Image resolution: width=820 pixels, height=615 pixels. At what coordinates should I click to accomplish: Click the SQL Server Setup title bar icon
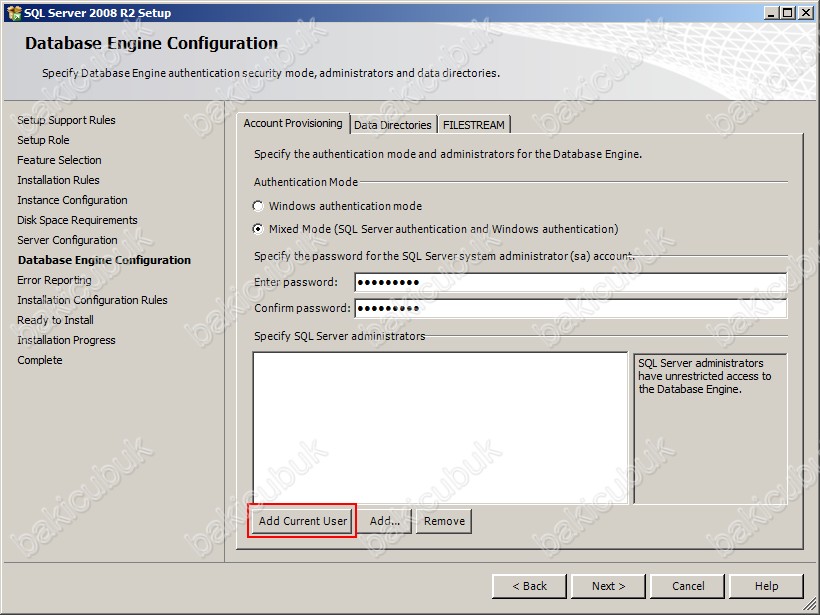pyautogui.click(x=14, y=13)
